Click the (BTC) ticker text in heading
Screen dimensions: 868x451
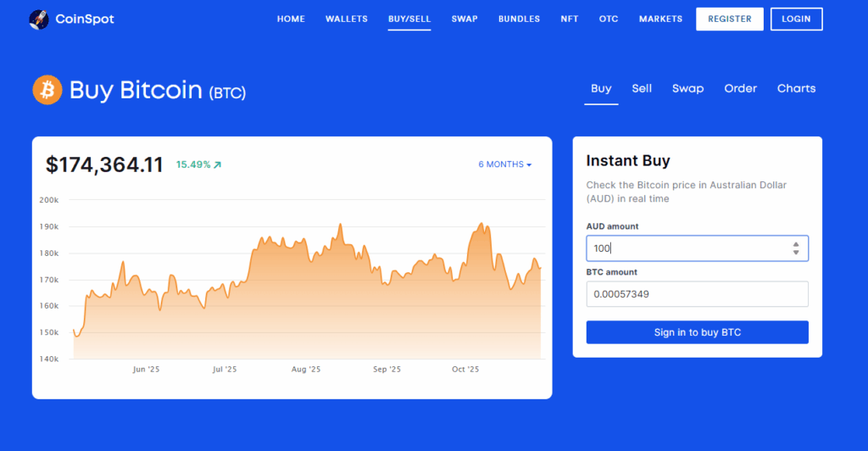point(227,93)
